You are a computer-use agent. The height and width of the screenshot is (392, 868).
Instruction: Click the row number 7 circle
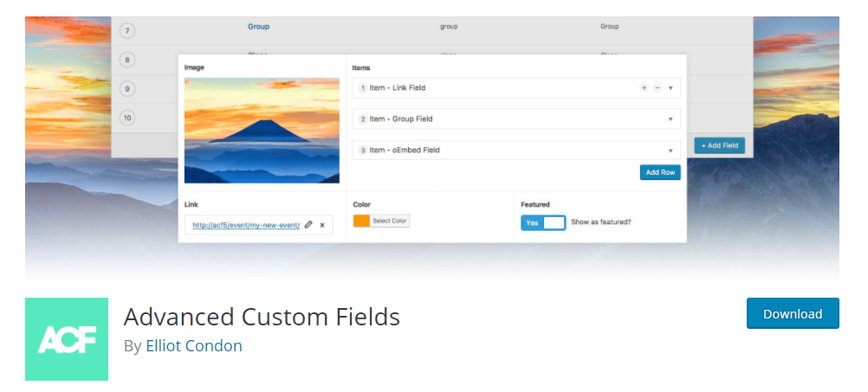(128, 31)
